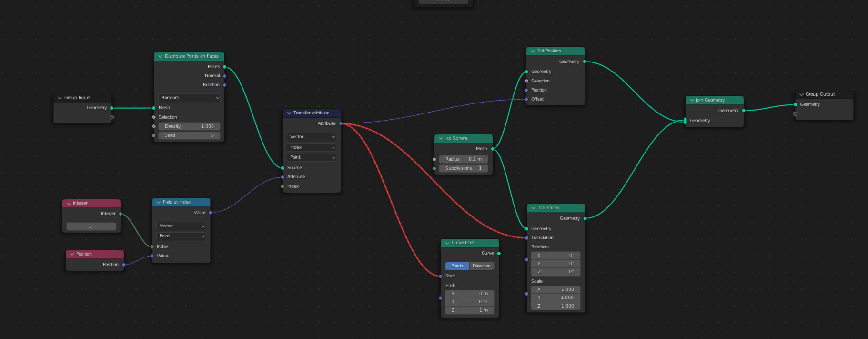Click the Seed value field
This screenshot has height=339, width=868.
click(x=189, y=135)
